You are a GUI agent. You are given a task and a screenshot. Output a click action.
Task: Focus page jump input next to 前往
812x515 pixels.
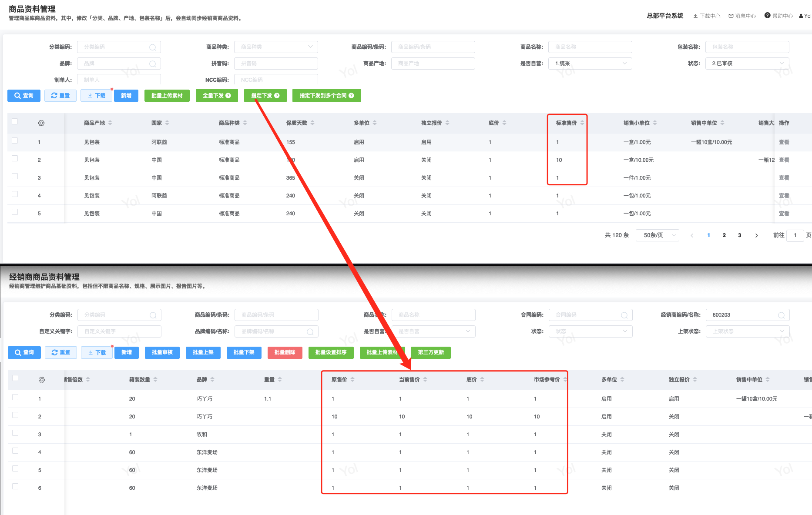tap(795, 235)
